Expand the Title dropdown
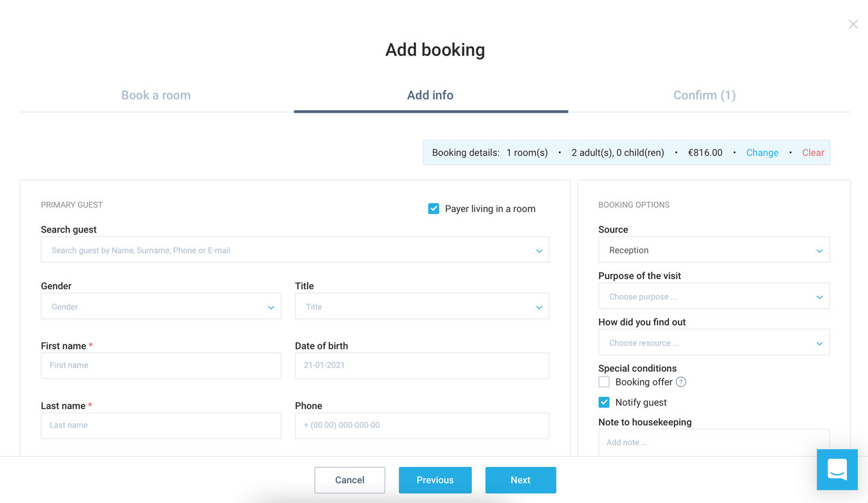The image size is (868, 503). [422, 306]
